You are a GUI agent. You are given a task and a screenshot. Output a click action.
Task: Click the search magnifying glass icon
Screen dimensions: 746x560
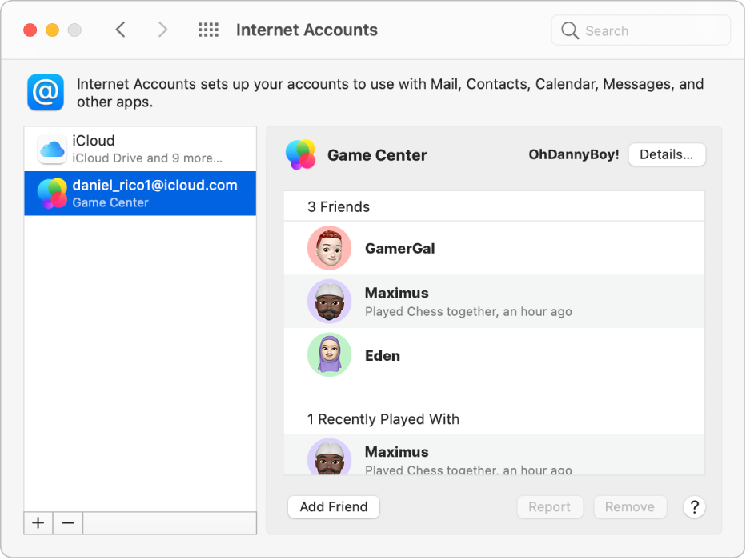coord(570,30)
